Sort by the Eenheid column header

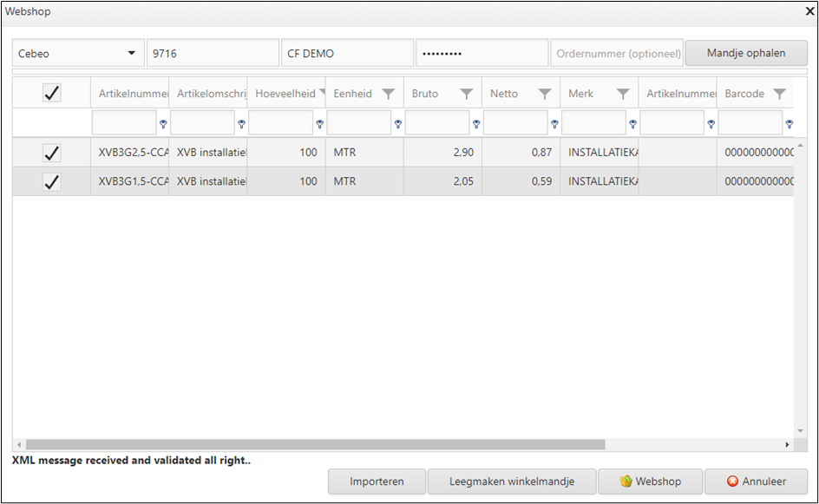(352, 94)
